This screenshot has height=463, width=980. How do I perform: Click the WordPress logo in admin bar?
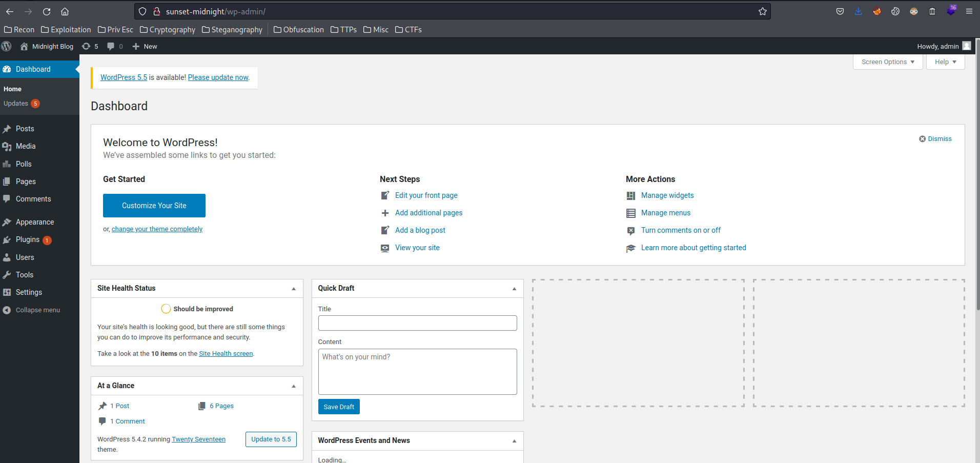click(x=7, y=46)
